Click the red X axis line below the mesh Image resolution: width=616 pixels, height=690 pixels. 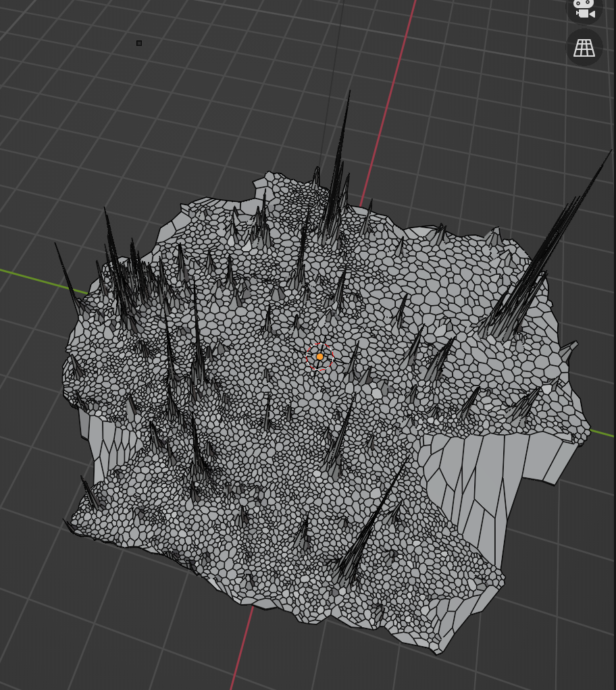pyautogui.click(x=238, y=655)
